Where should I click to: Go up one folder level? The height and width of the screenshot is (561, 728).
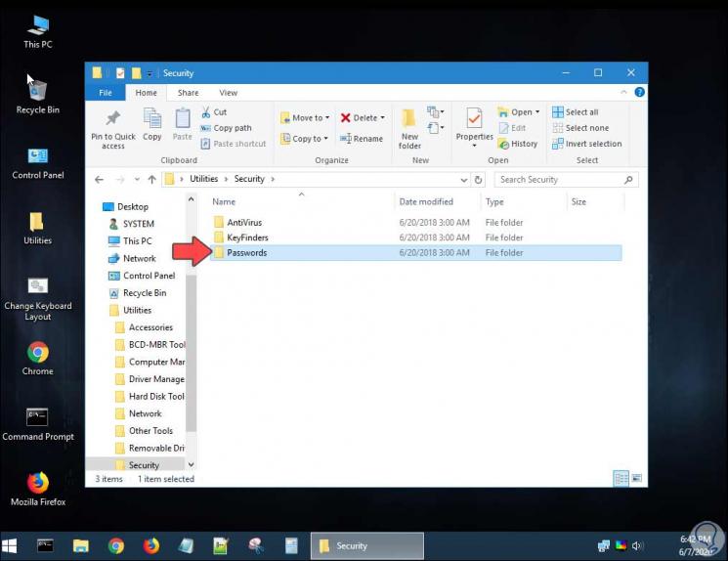151,179
